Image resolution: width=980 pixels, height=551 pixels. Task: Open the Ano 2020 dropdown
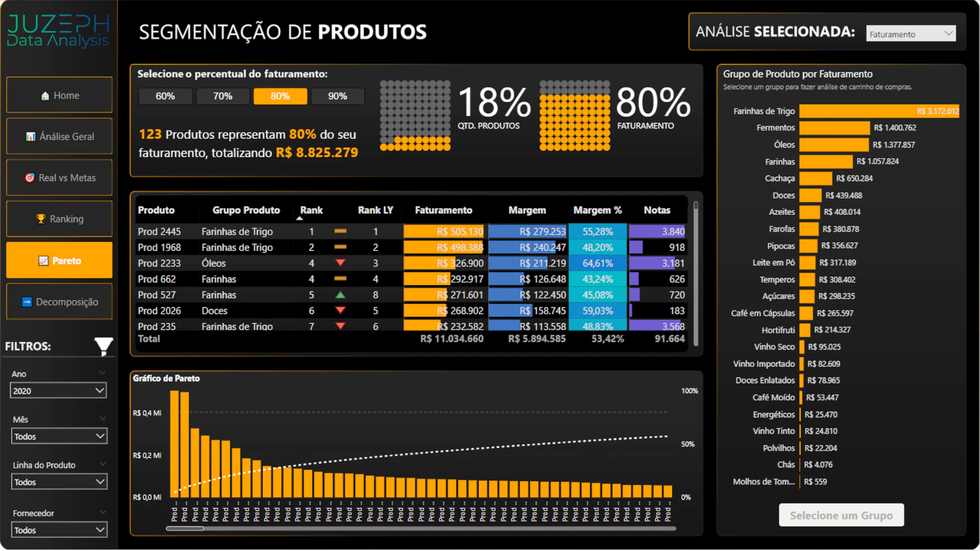(59, 391)
